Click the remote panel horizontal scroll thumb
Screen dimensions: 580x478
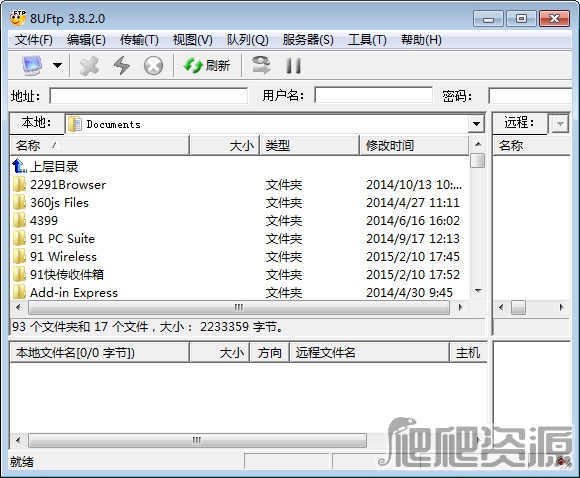tap(518, 307)
